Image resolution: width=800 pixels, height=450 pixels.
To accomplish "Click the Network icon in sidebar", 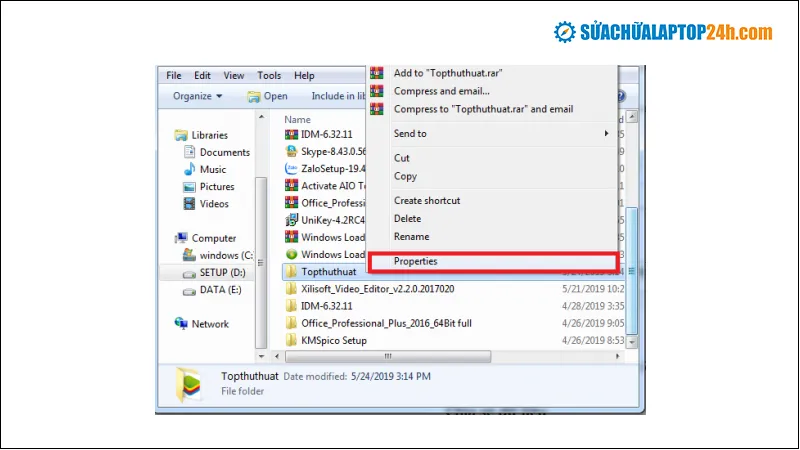I will 181,324.
